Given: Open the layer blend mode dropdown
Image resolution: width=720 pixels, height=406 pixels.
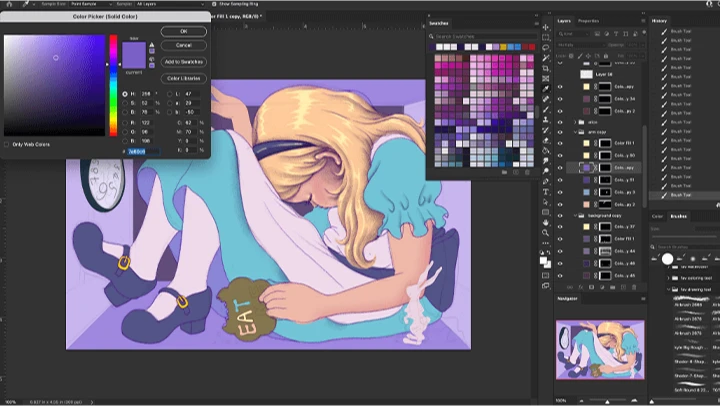Looking at the screenshot, I should 581,45.
